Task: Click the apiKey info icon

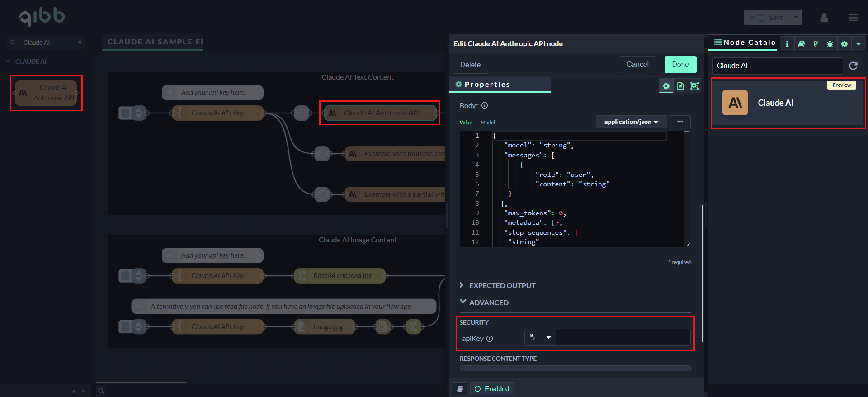Action: [x=490, y=339]
